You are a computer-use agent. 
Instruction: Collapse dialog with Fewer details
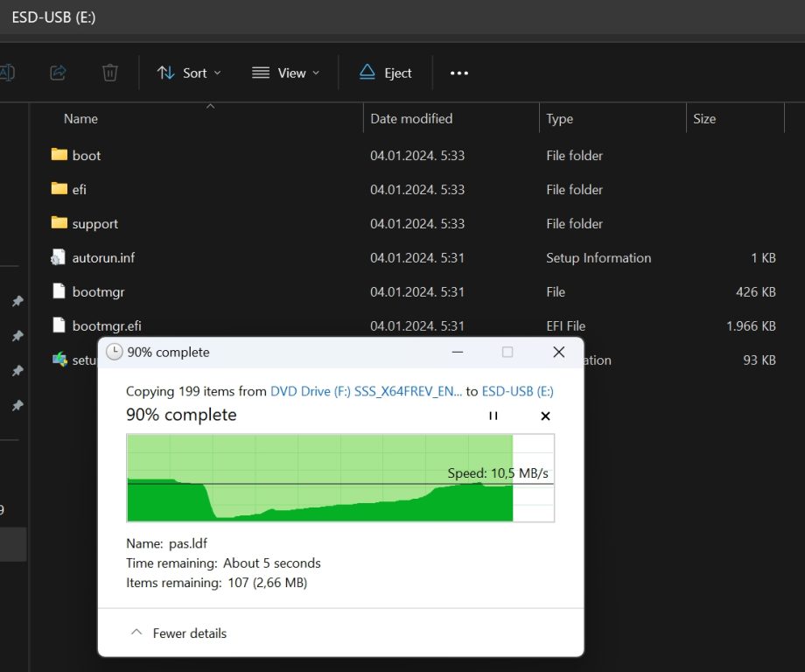(178, 633)
